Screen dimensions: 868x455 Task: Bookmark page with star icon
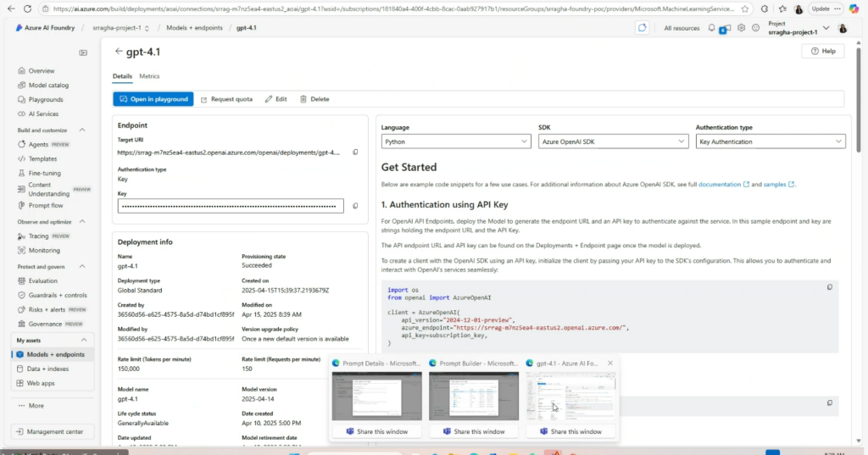(x=745, y=8)
